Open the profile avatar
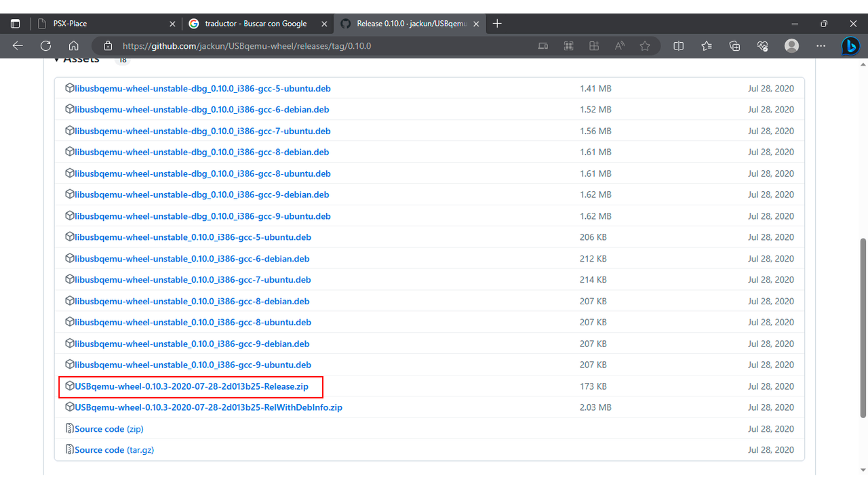The height and width of the screenshot is (488, 868). 791,46
